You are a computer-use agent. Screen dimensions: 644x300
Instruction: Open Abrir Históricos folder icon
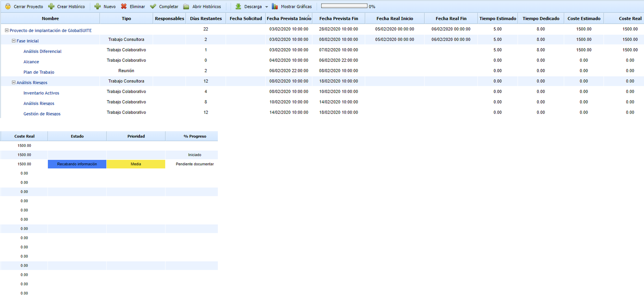[186, 7]
